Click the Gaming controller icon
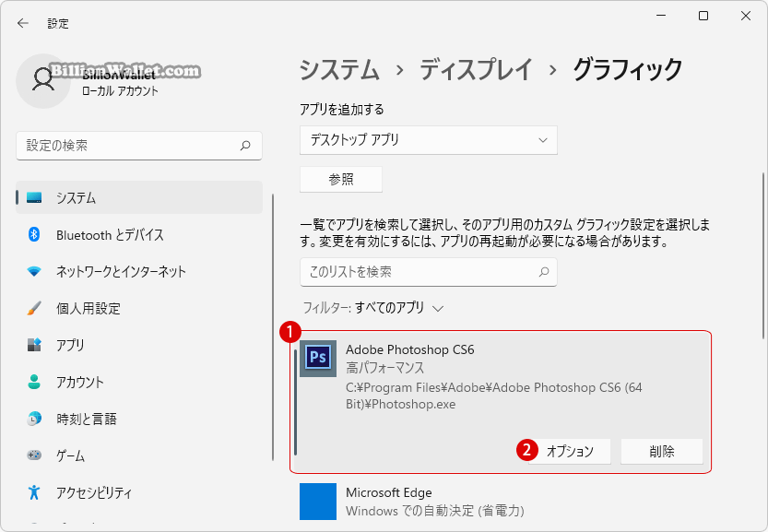This screenshot has height=532, width=768. coord(34,455)
